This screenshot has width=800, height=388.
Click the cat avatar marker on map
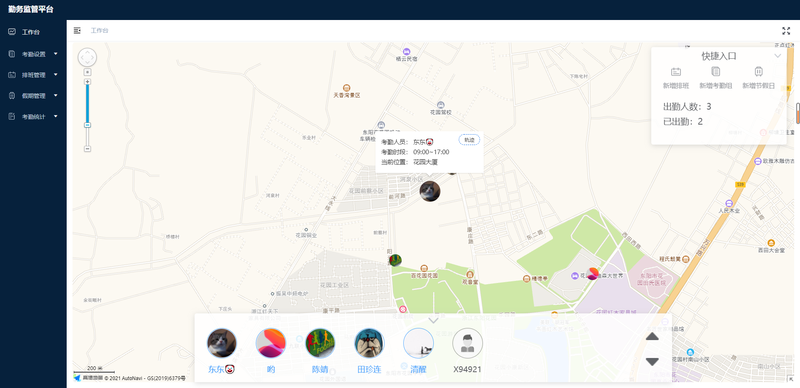click(x=430, y=191)
